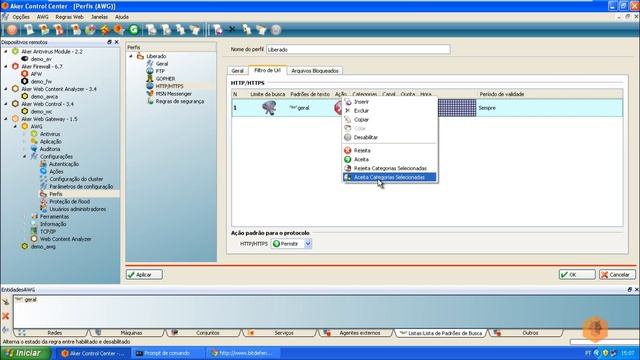The width and height of the screenshot is (640, 360).
Task: Open the Opções menu
Action: pyautogui.click(x=21, y=17)
